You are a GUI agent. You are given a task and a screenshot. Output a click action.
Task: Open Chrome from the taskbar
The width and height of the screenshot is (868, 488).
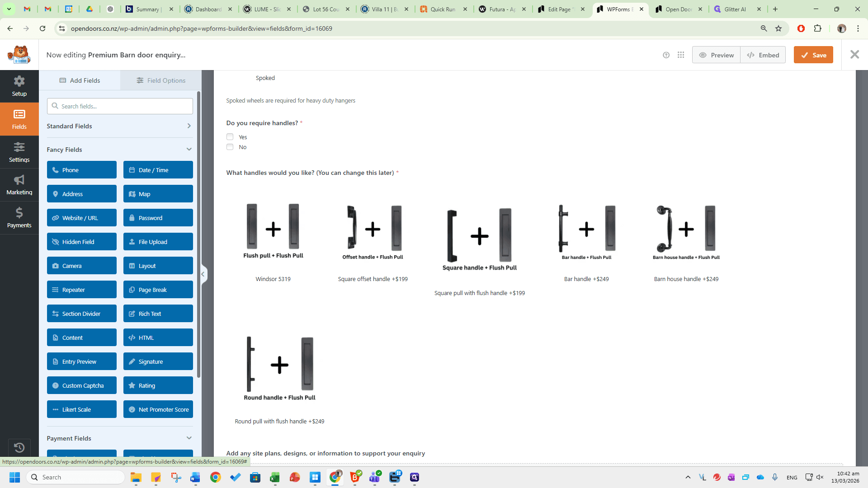pyautogui.click(x=215, y=477)
